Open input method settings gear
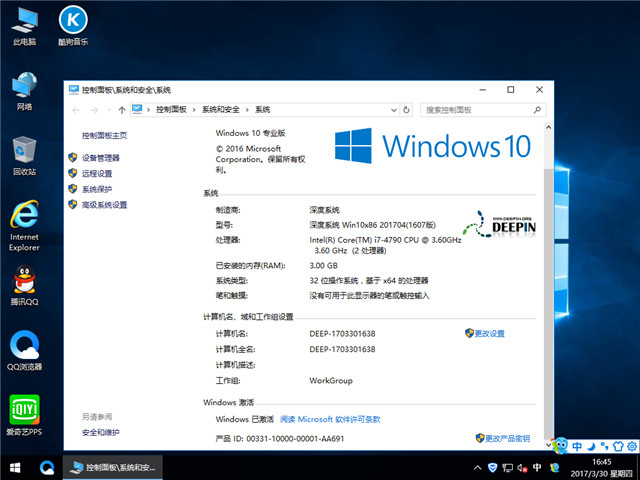 coord(632,446)
